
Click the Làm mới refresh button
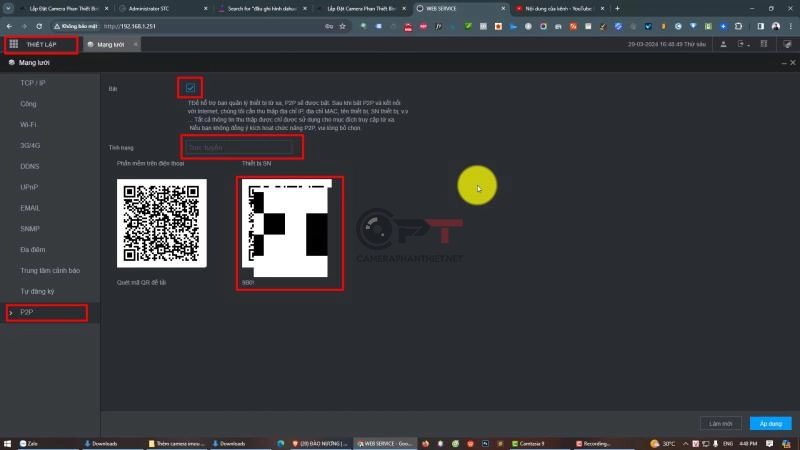[721, 423]
